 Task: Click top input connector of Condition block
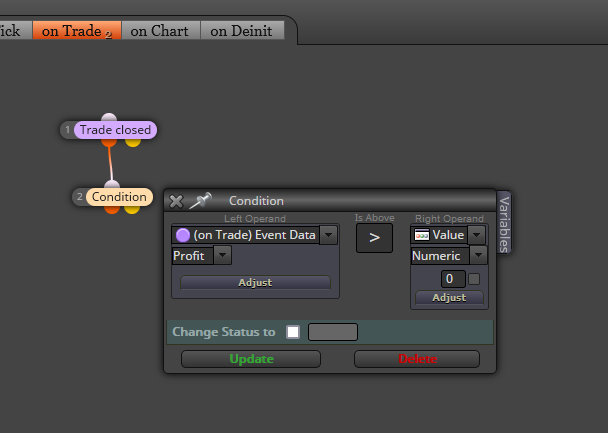112,184
